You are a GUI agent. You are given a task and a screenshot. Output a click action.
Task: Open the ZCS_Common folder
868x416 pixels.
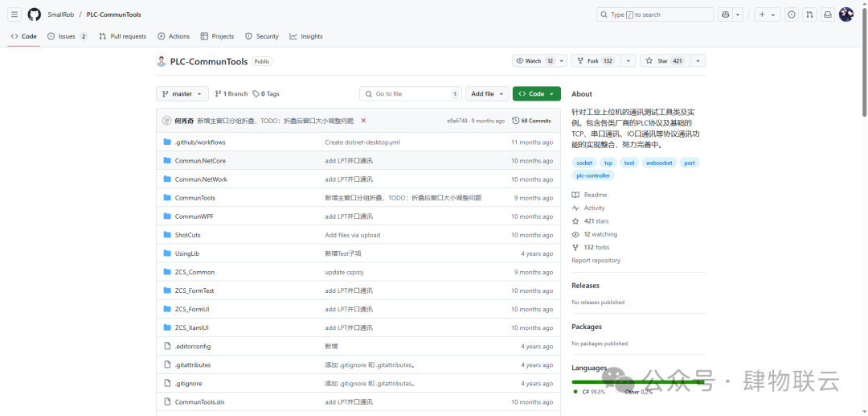coord(194,272)
